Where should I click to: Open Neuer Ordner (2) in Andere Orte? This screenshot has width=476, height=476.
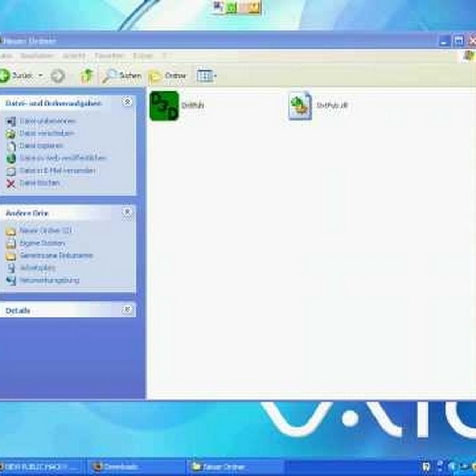(45, 231)
